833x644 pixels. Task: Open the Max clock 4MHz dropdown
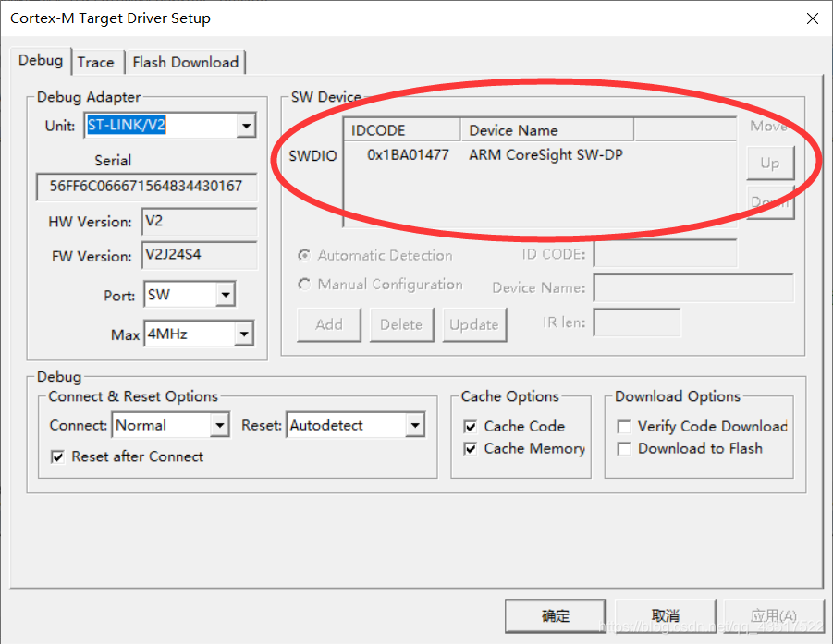(x=244, y=334)
